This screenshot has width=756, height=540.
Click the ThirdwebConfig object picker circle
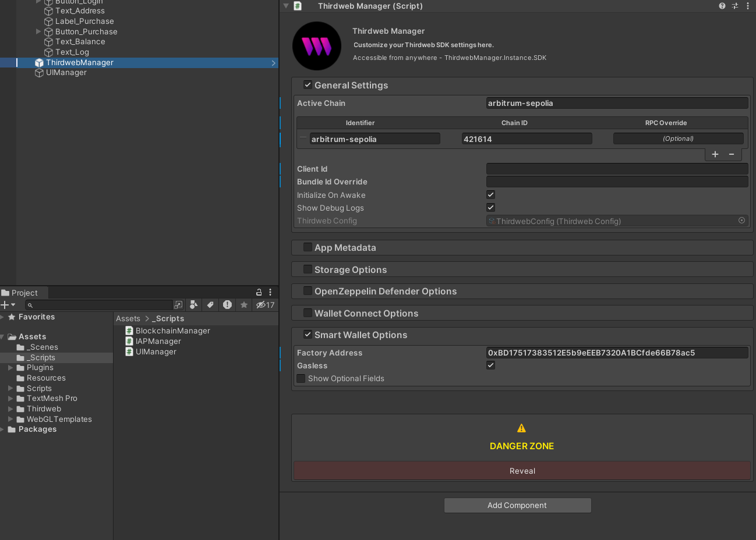pyautogui.click(x=741, y=221)
